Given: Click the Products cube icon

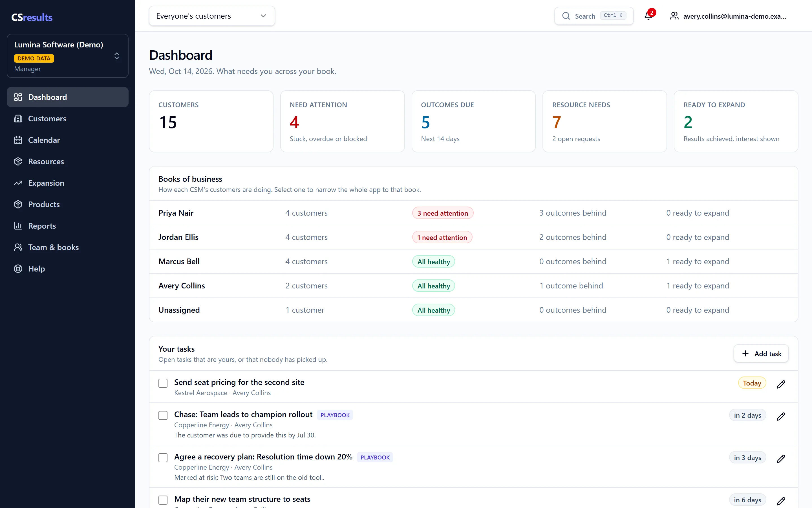Looking at the screenshot, I should tap(18, 204).
